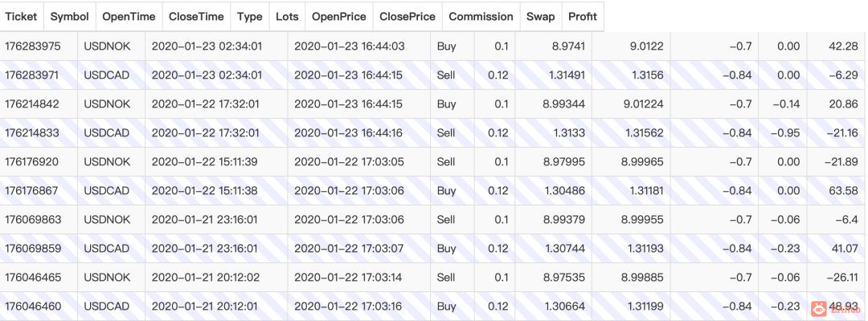868x321 pixels.
Task: Select the ClosePrice column header
Action: [407, 16]
